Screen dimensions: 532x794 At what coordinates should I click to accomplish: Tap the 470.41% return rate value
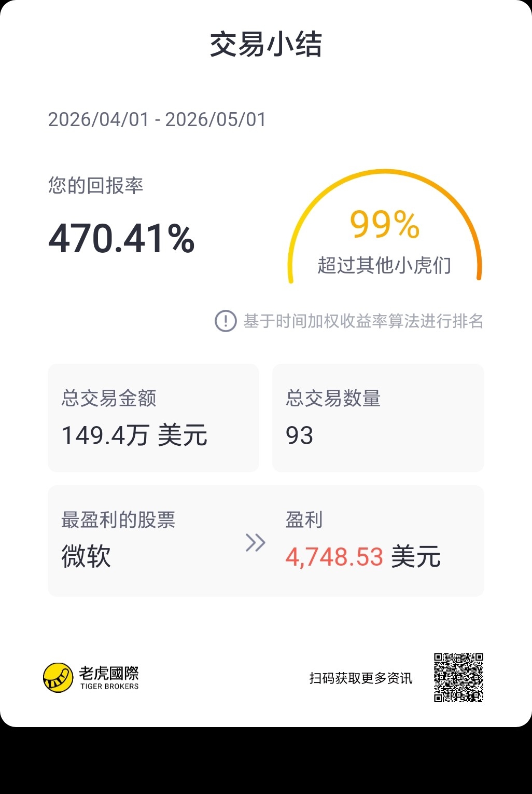121,239
